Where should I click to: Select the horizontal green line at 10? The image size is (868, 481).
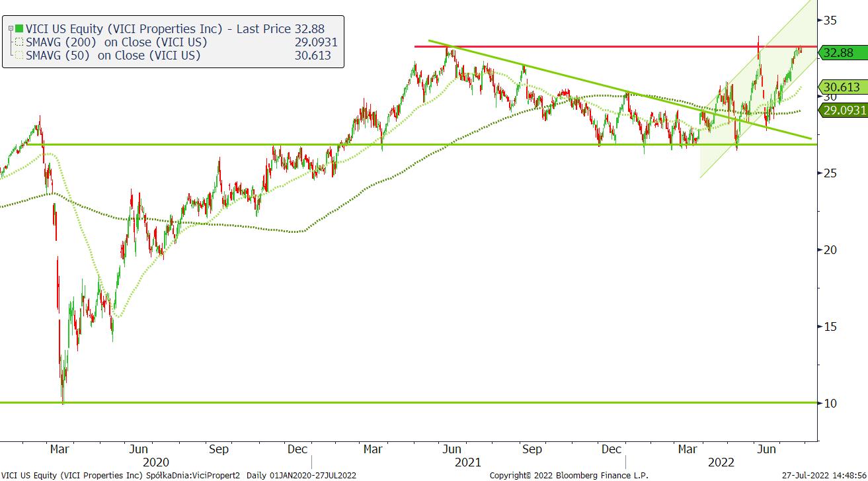(x=408, y=402)
